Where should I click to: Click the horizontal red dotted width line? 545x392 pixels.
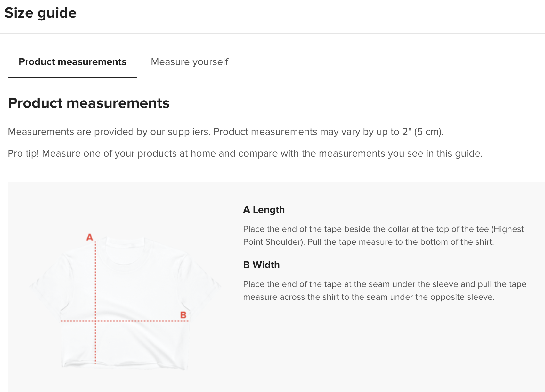125,321
